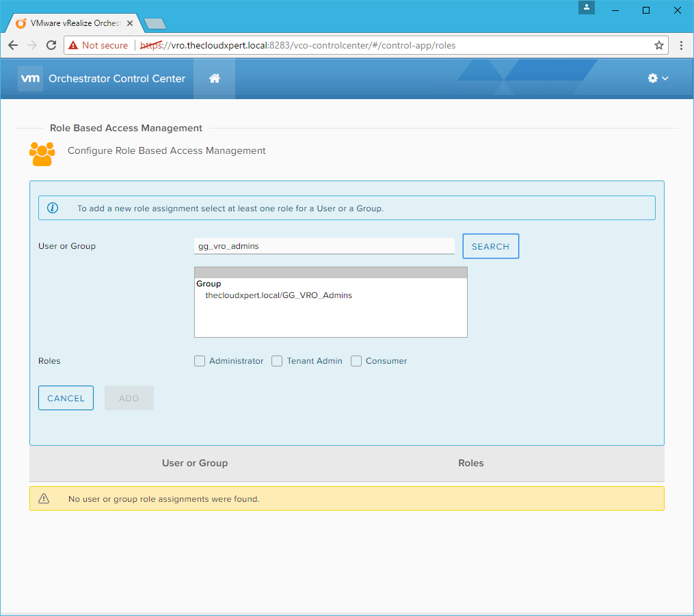Enable the Tenant Admin role checkbox
The height and width of the screenshot is (616, 694).
[x=277, y=361]
